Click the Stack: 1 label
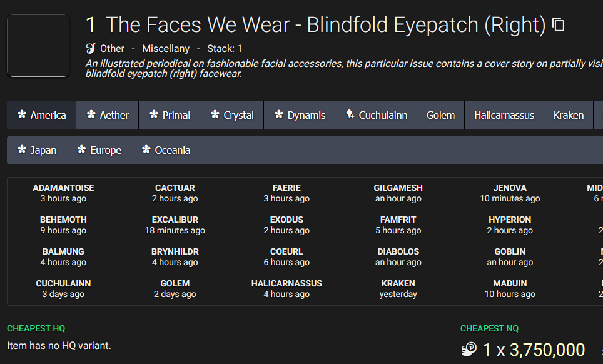The width and height of the screenshot is (603, 364). click(225, 48)
